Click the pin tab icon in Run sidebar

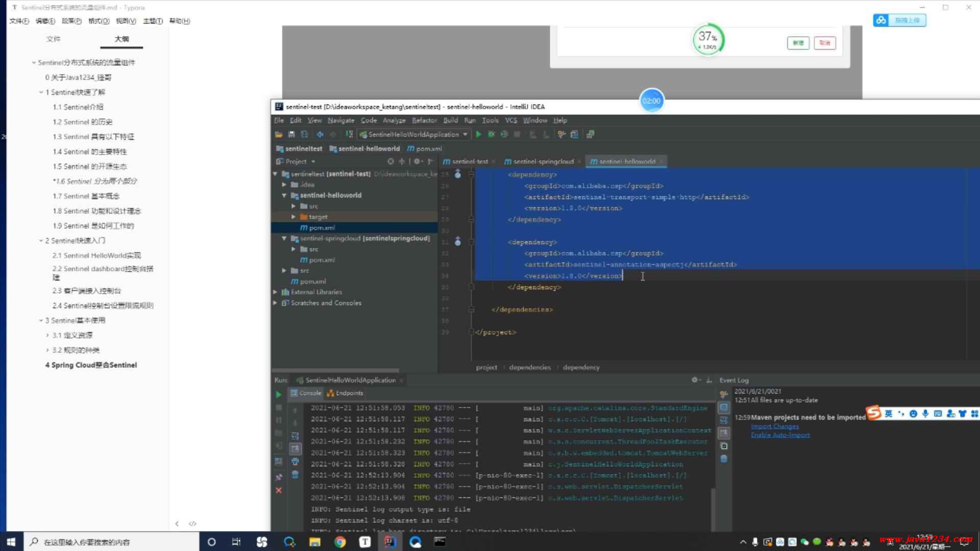click(x=279, y=478)
